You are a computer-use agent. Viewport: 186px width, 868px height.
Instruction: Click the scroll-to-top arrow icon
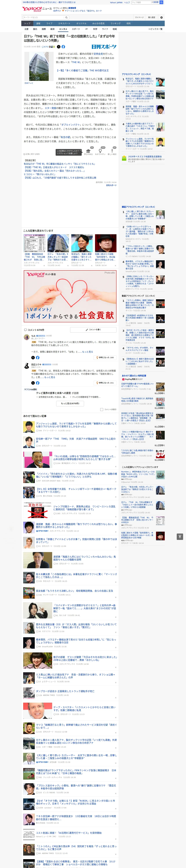pyautogui.click(x=180, y=536)
